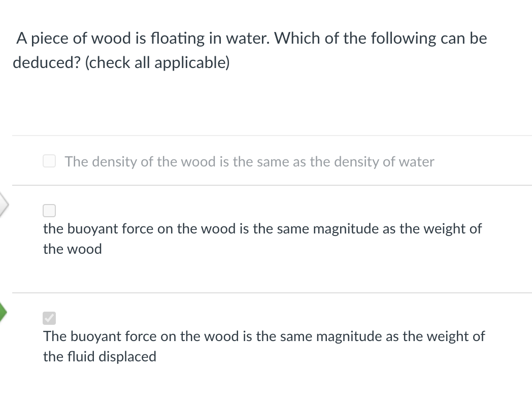This screenshot has height=404, width=532.
Task: Uncheck the buoyant force equals fluid displaced checkbox
Action: point(49,318)
